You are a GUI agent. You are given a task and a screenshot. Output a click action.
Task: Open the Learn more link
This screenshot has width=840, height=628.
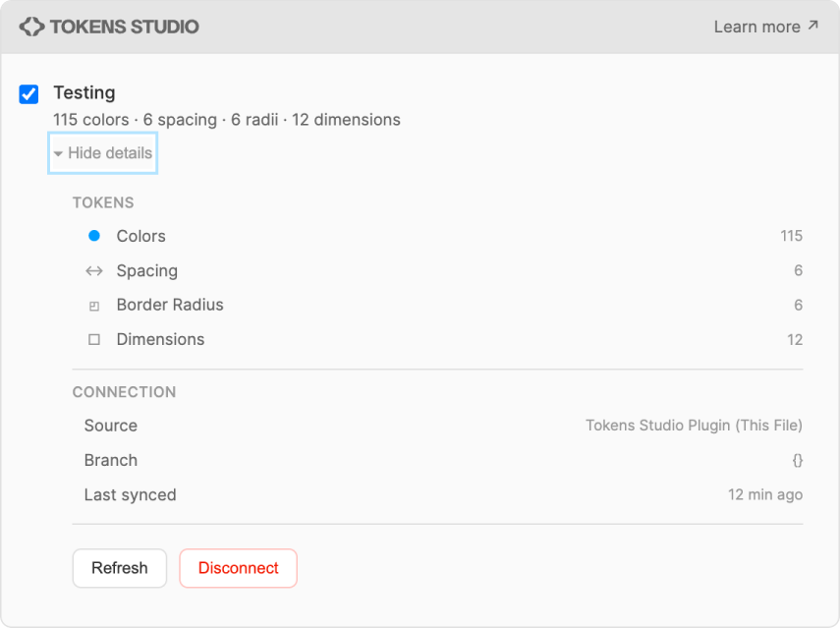coord(757,27)
